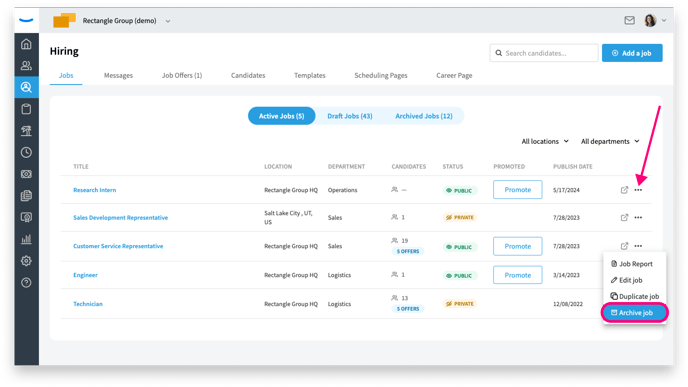Open the People icon in sidebar

(x=26, y=65)
